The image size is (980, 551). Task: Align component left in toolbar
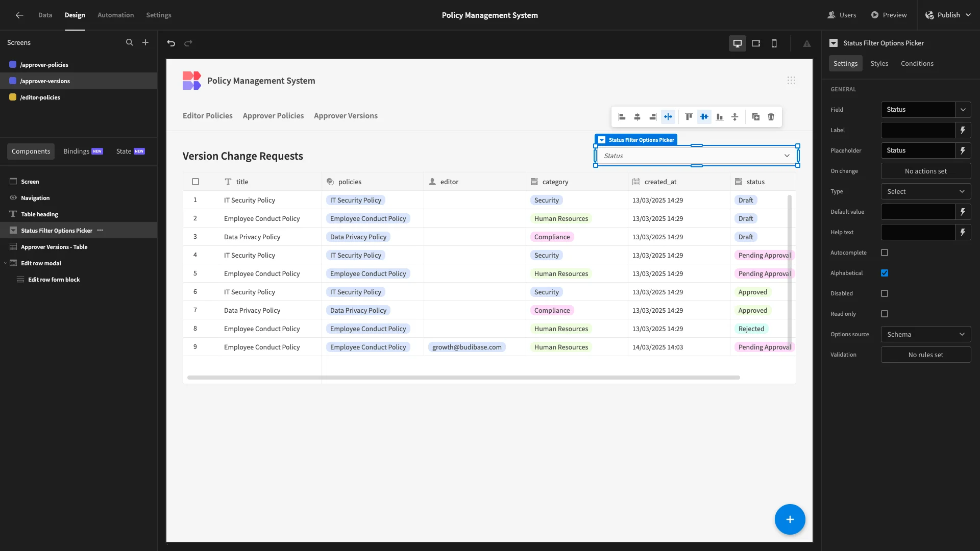coord(622,117)
